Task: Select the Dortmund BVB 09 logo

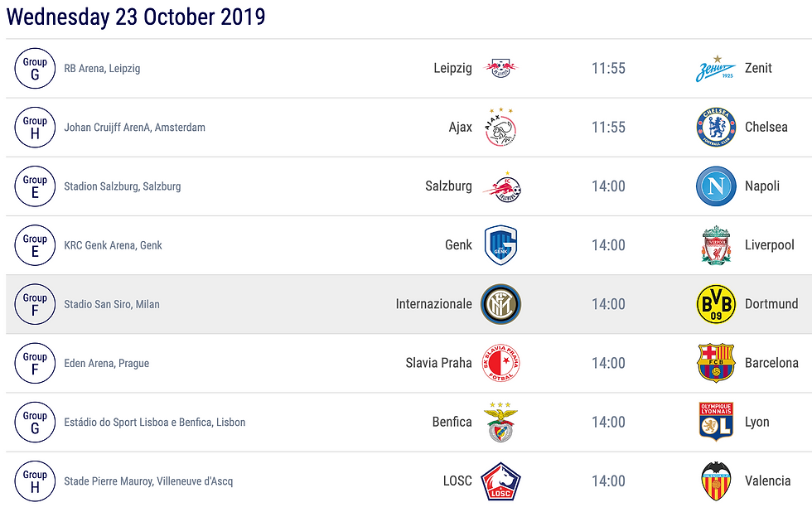Action: click(716, 304)
